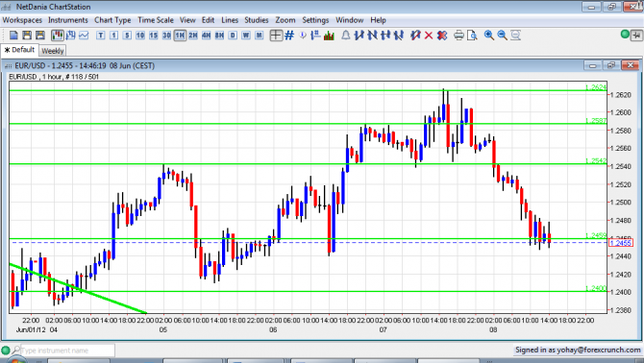Draw a rising trend line tool
This screenshot has width=644, height=363.
(x=359, y=36)
